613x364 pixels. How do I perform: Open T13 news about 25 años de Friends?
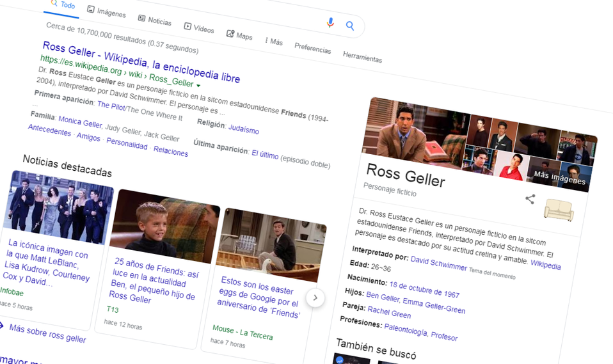click(x=154, y=280)
